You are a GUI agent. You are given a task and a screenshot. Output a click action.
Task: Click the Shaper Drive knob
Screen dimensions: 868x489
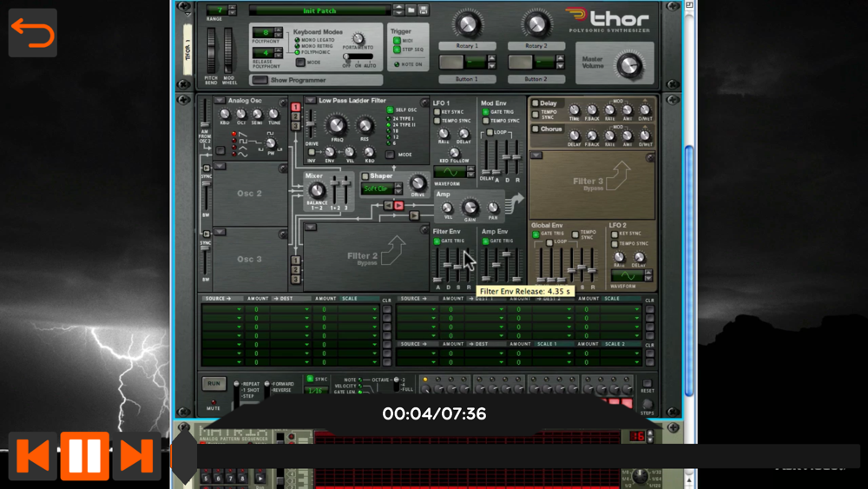(x=418, y=183)
